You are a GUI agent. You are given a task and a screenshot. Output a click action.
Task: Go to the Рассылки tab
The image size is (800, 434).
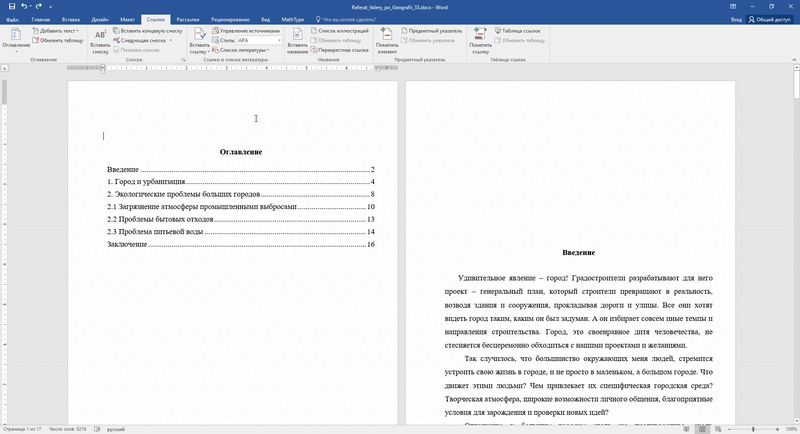click(188, 19)
